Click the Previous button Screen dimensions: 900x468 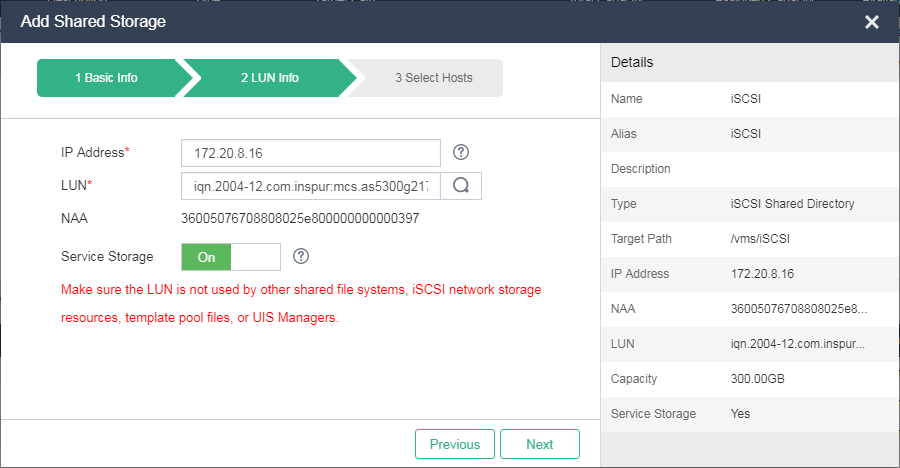pos(455,444)
